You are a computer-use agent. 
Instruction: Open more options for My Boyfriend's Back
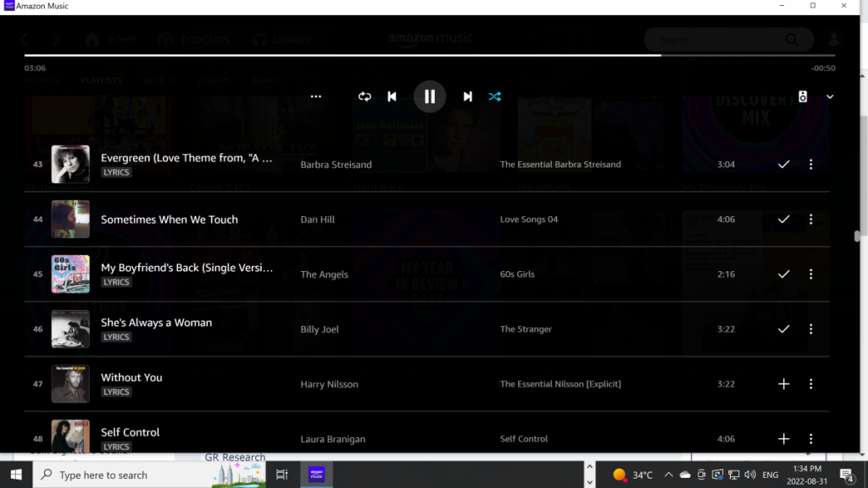(x=811, y=274)
